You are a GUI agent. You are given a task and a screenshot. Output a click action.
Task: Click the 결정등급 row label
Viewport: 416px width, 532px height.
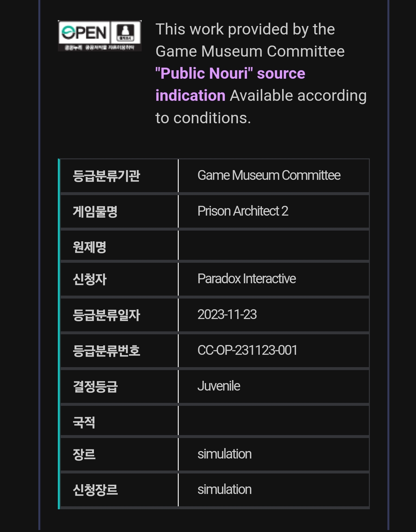pyautogui.click(x=95, y=387)
